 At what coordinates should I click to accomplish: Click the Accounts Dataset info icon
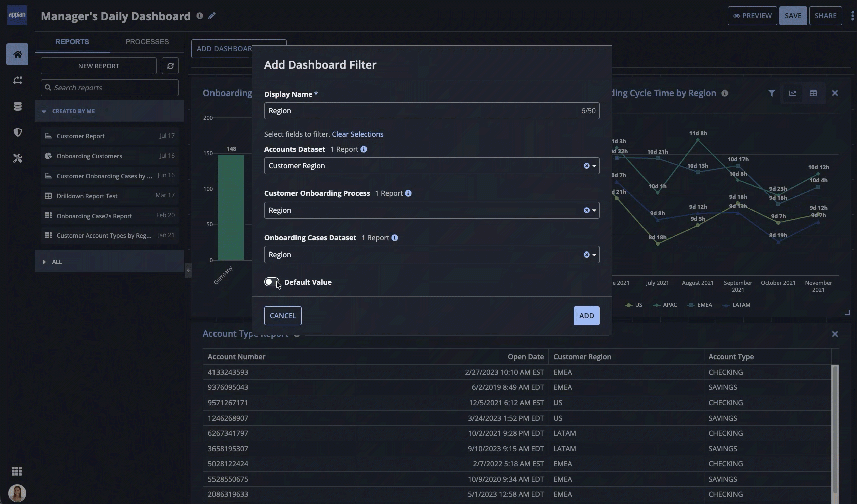tap(364, 149)
